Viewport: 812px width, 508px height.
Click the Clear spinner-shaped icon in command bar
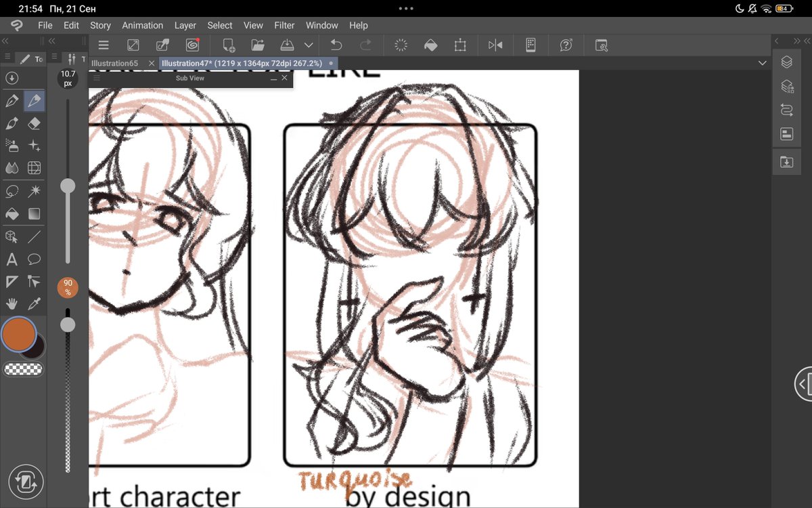tap(401, 45)
